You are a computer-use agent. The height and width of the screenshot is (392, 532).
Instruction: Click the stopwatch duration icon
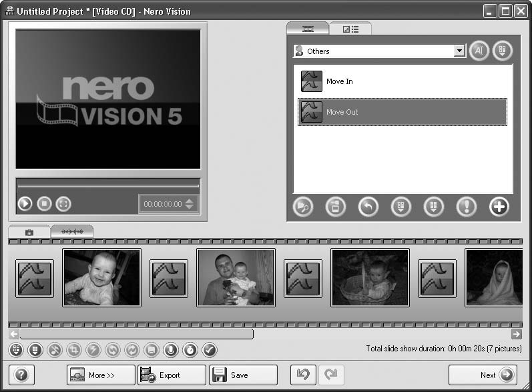pos(190,349)
